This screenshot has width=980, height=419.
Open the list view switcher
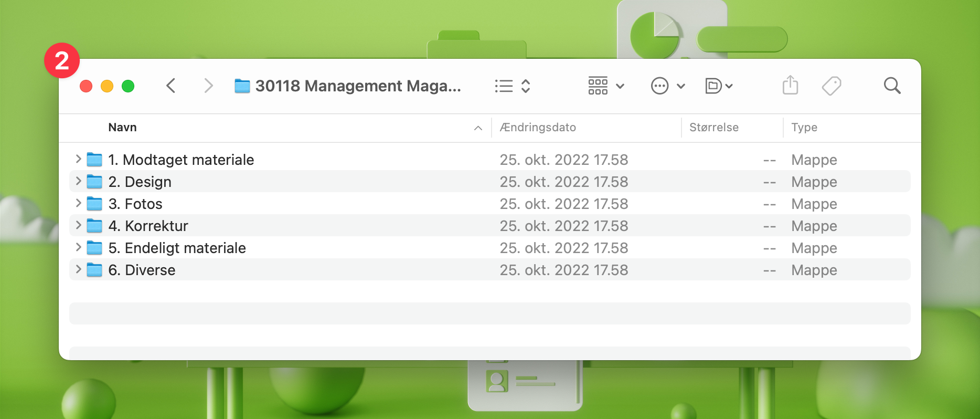(513, 86)
